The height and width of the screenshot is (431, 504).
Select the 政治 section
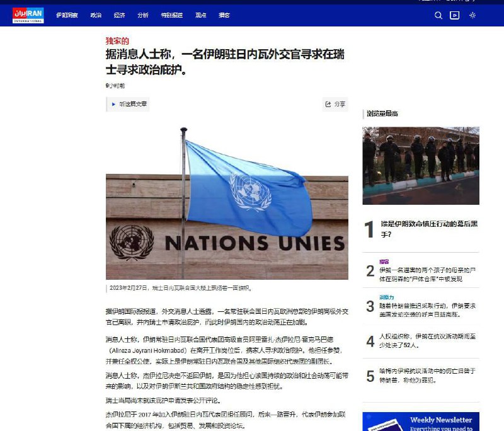click(x=96, y=14)
